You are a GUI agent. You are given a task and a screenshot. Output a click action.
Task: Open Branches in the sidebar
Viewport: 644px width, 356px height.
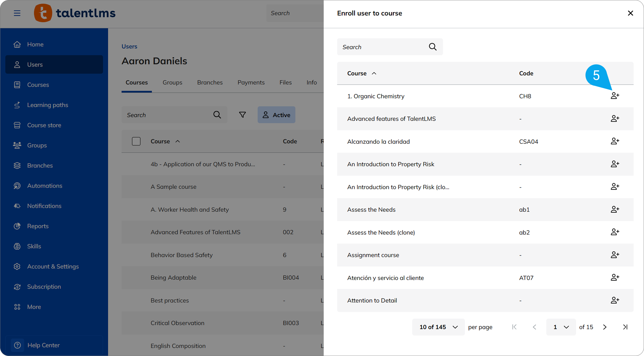point(54,165)
